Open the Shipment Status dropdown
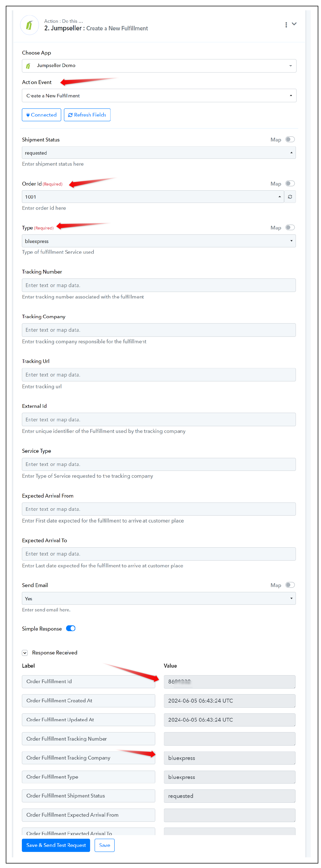321x868 pixels. [159, 153]
